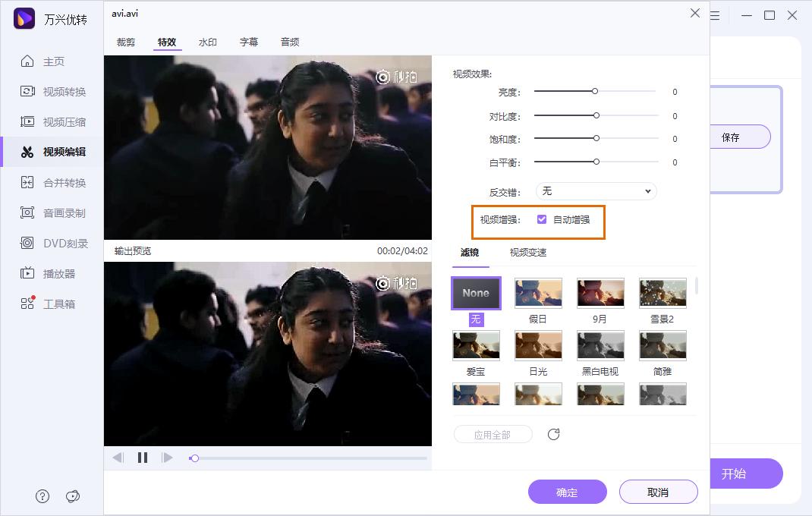Click the help question mark icon
Image resolution: width=812 pixels, height=516 pixels.
(x=42, y=496)
